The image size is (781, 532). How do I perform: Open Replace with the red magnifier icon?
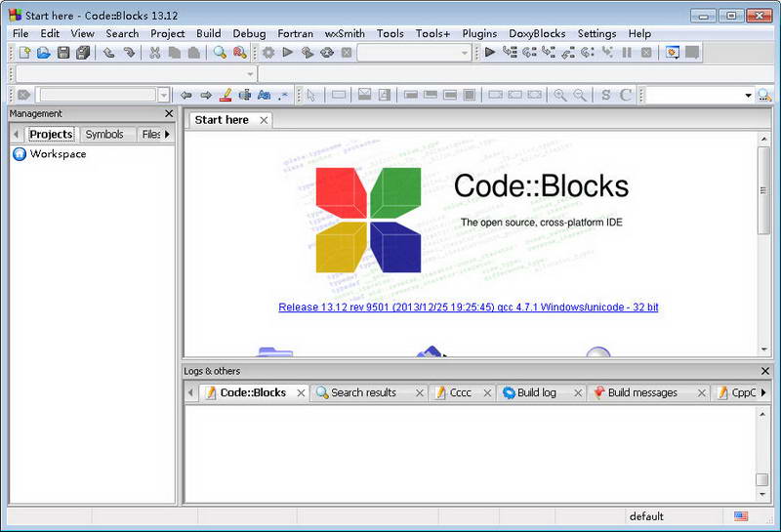click(239, 53)
